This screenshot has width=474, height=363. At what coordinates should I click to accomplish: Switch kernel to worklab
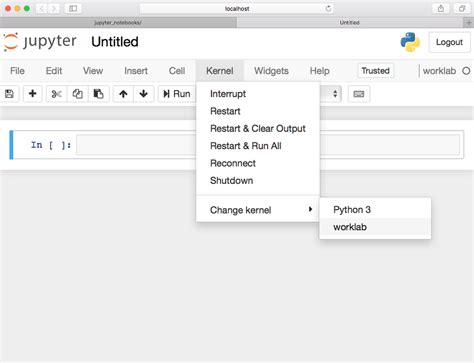click(375, 227)
